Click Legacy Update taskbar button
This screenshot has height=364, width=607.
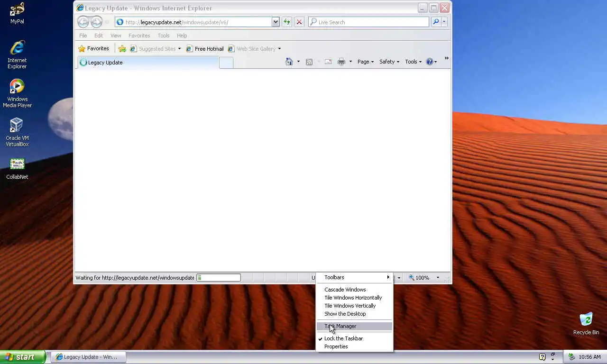click(x=89, y=357)
